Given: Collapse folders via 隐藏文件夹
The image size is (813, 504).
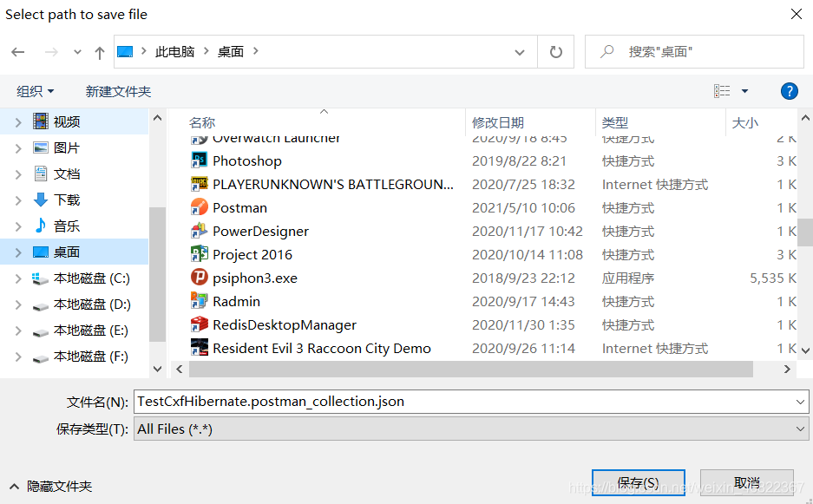Looking at the screenshot, I should [x=50, y=487].
